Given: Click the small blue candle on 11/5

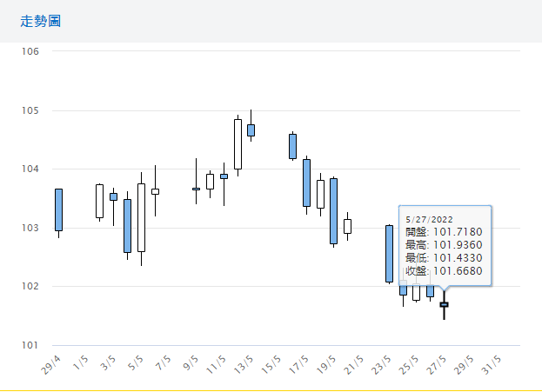Looking at the screenshot, I should pos(224,176).
